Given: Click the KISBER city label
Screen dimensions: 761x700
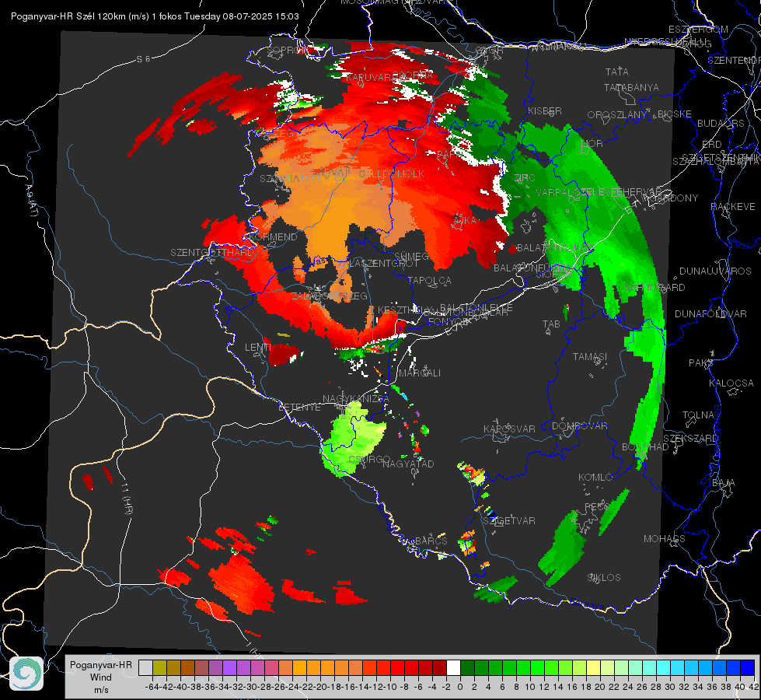Looking at the screenshot, I should tap(545, 110).
